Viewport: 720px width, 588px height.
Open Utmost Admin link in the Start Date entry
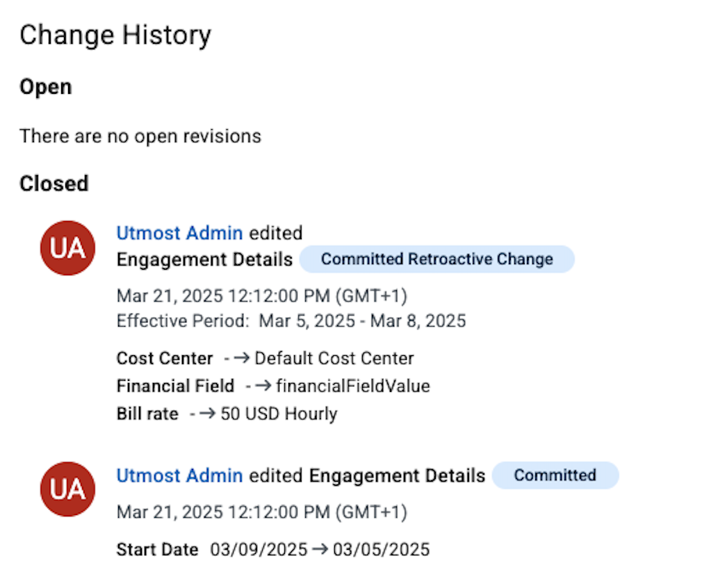pos(179,475)
